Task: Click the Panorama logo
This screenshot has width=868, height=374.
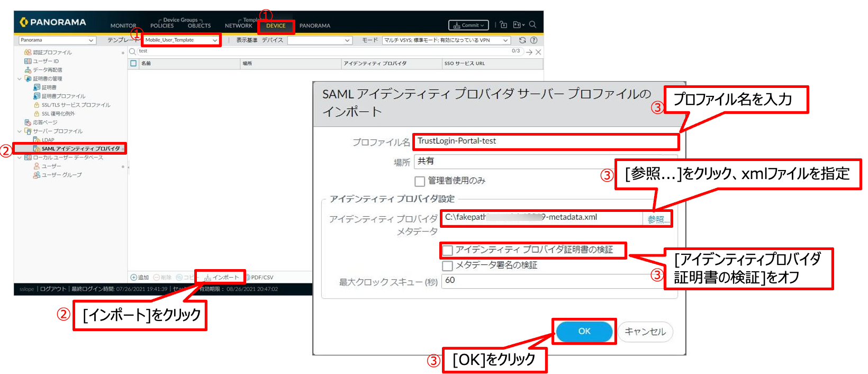Action: point(52,22)
